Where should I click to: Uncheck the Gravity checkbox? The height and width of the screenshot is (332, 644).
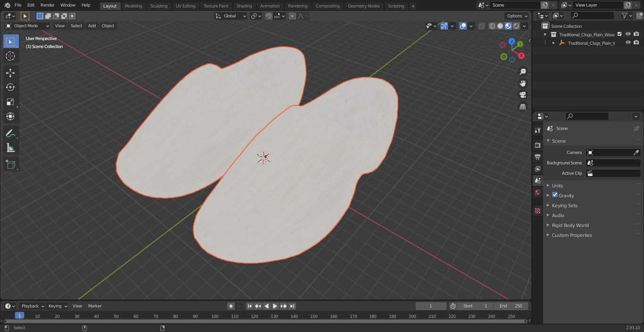click(555, 195)
